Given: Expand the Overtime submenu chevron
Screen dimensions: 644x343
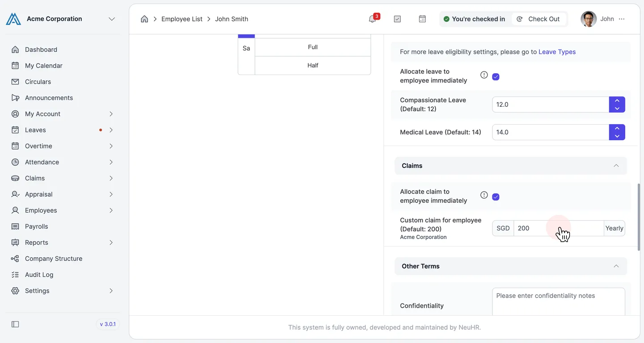Looking at the screenshot, I should tap(111, 146).
